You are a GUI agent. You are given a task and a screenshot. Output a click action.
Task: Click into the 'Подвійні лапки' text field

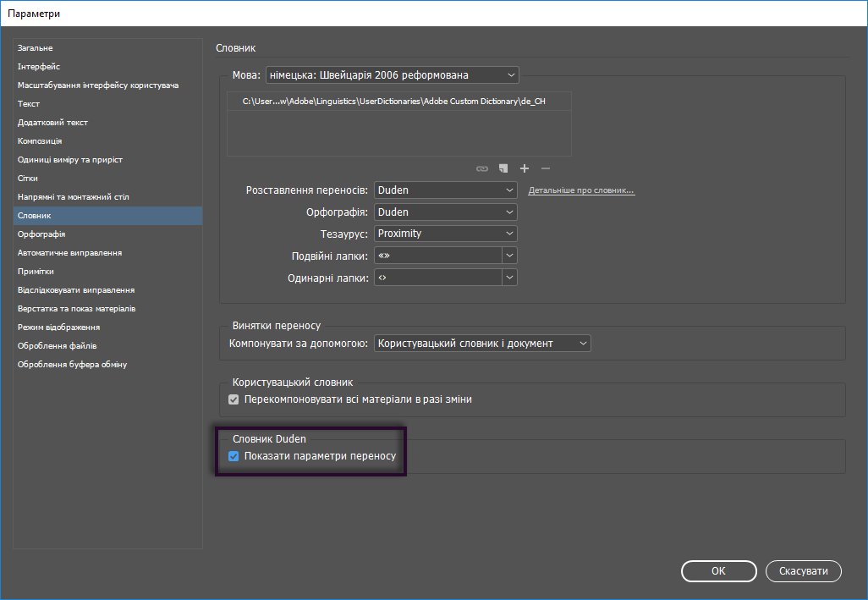pos(438,256)
